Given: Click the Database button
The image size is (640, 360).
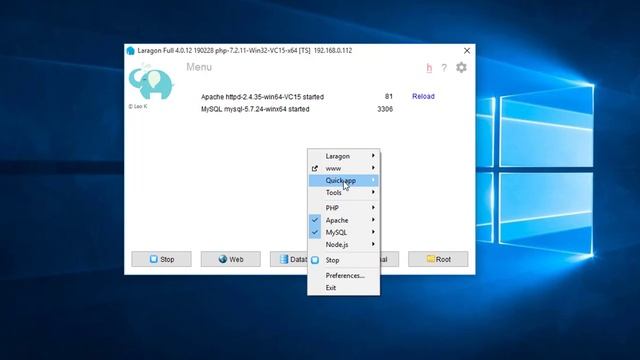Looking at the screenshot, I should [289, 259].
